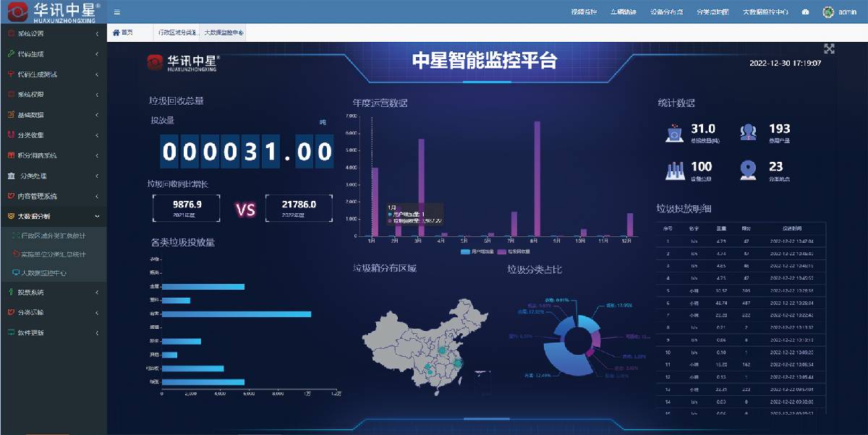The width and height of the screenshot is (868, 435).
Task: Click the 大数据监控中心 monitor icon in sidebar
Action: tap(16, 273)
